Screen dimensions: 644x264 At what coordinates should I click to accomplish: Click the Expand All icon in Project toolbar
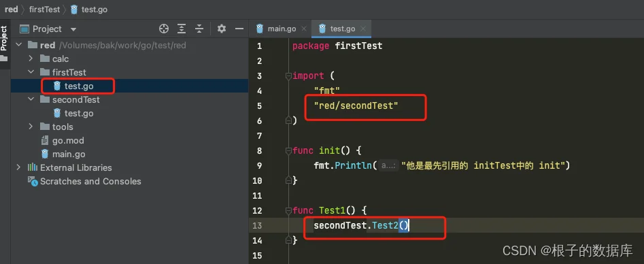182,29
